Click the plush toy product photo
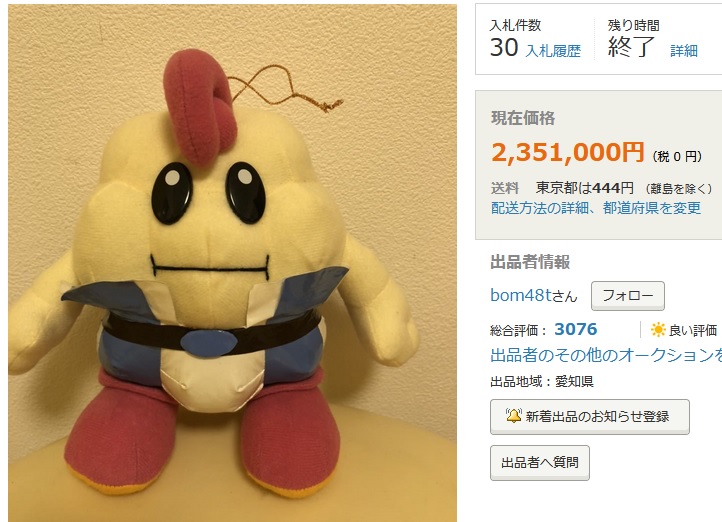This screenshot has width=722, height=522. tap(233, 263)
